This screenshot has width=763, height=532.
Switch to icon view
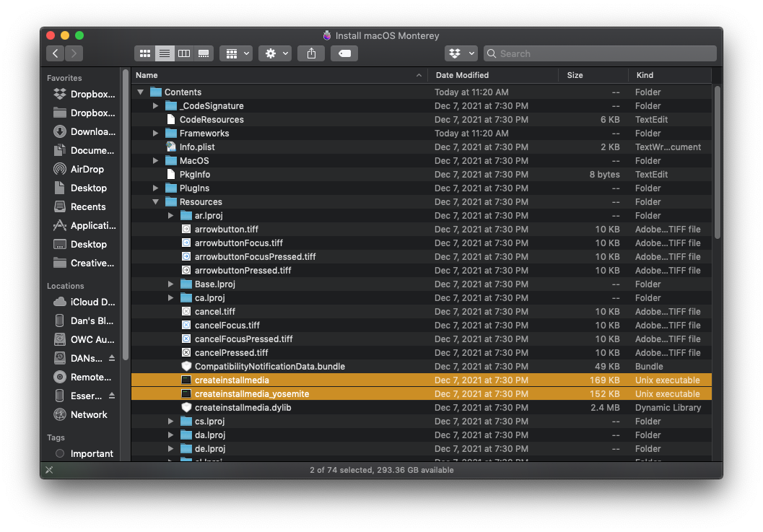point(145,53)
